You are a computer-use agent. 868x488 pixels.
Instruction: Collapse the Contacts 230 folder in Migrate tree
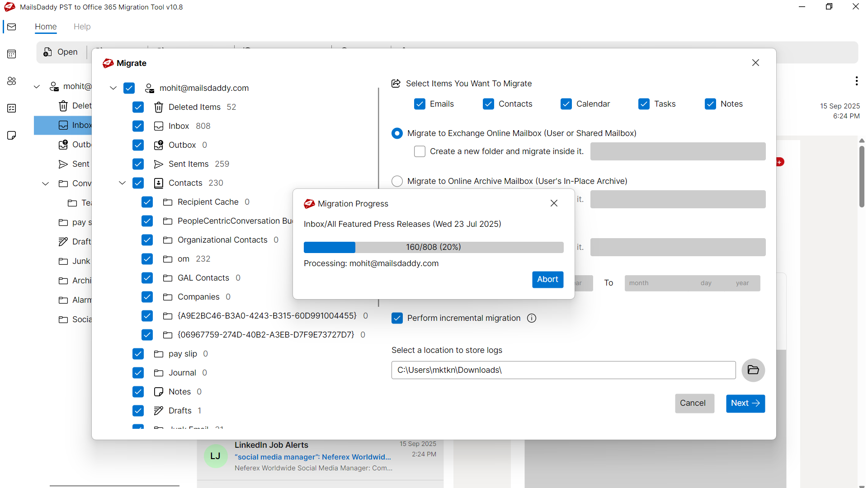pos(122,183)
